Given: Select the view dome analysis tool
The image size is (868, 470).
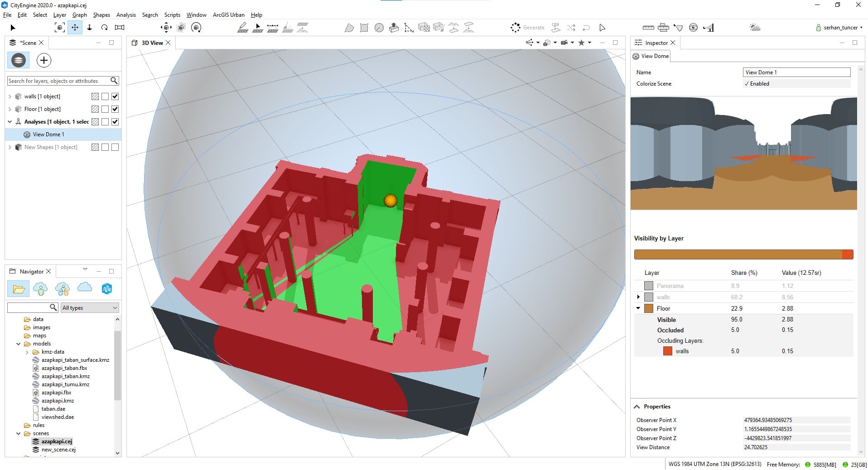Looking at the screenshot, I should (x=693, y=28).
